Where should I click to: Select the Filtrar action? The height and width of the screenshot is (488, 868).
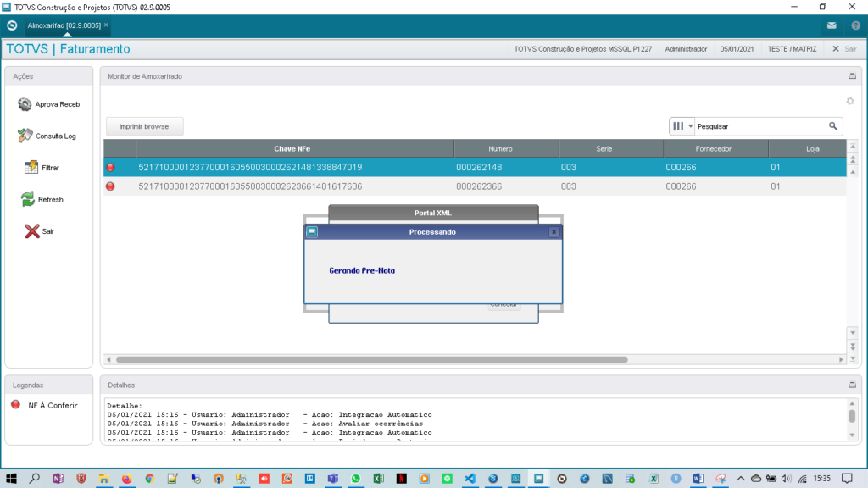coord(42,168)
